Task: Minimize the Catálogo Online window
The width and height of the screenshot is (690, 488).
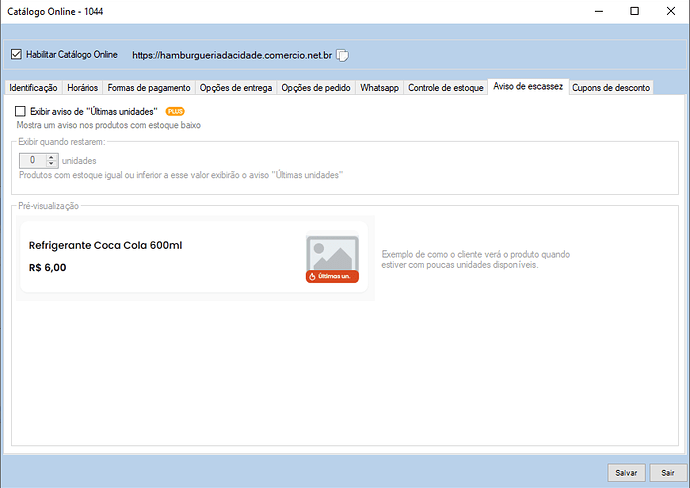Action: click(x=599, y=11)
